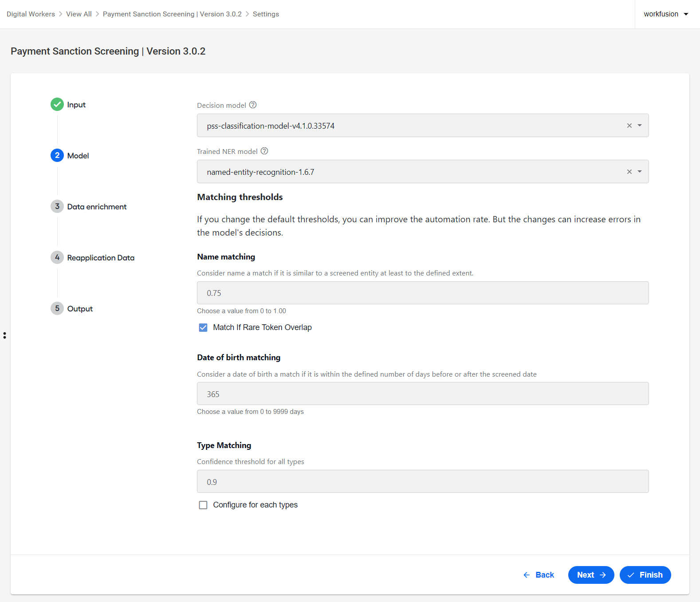The image size is (700, 602).
Task: Select the completed Input step checkmark
Action: click(x=57, y=104)
